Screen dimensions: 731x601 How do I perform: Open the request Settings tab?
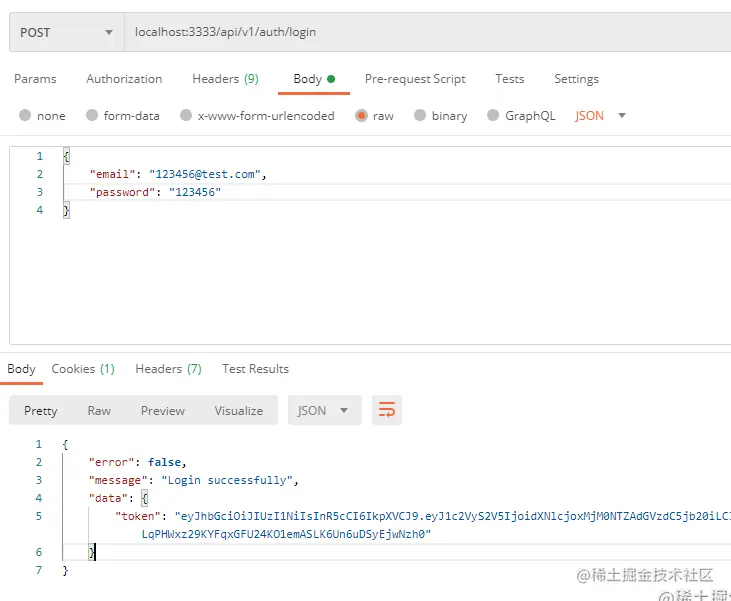coord(576,79)
